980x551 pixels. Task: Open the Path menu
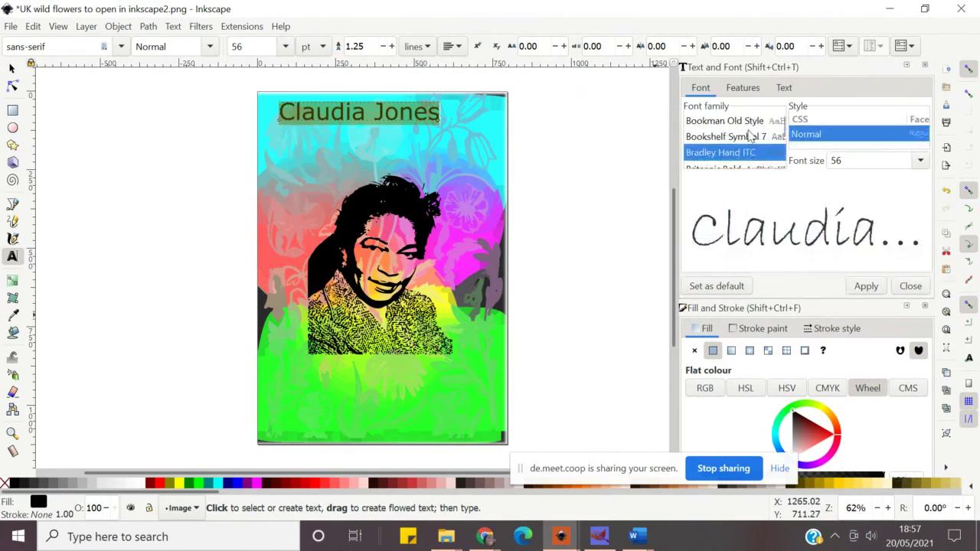point(148,26)
